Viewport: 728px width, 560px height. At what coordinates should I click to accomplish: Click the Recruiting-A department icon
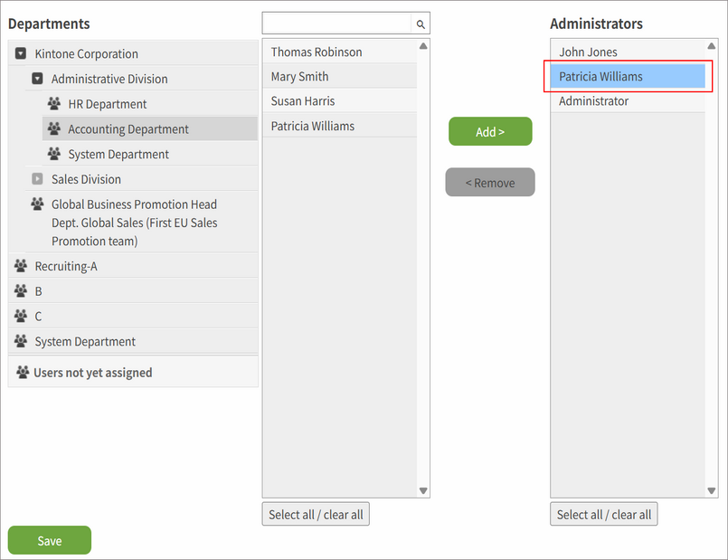20,266
